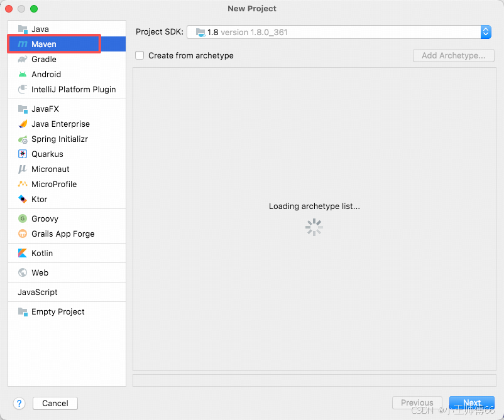Image resolution: width=504 pixels, height=420 pixels.
Task: Click the 'Create from archetype' label text
Action: 191,55
